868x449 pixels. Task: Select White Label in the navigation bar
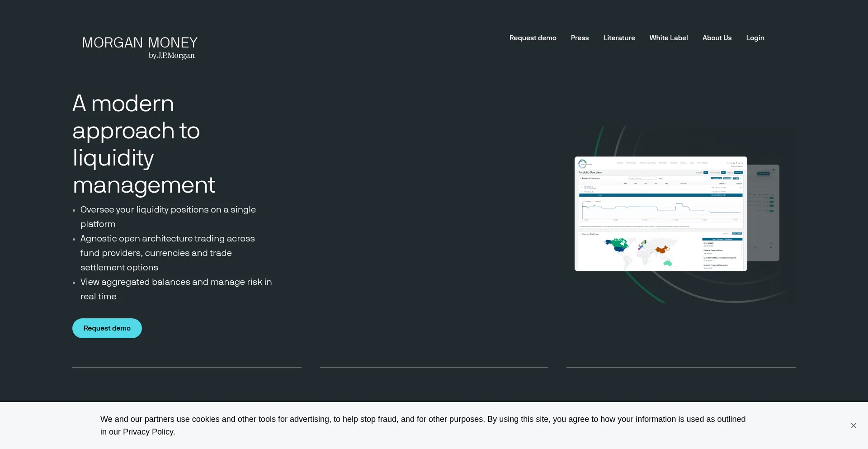tap(668, 38)
